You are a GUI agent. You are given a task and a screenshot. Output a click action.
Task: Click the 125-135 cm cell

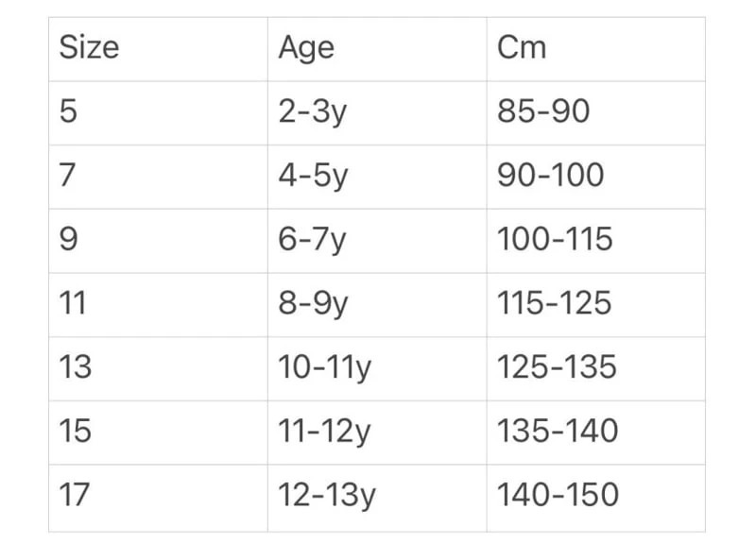coord(557,367)
